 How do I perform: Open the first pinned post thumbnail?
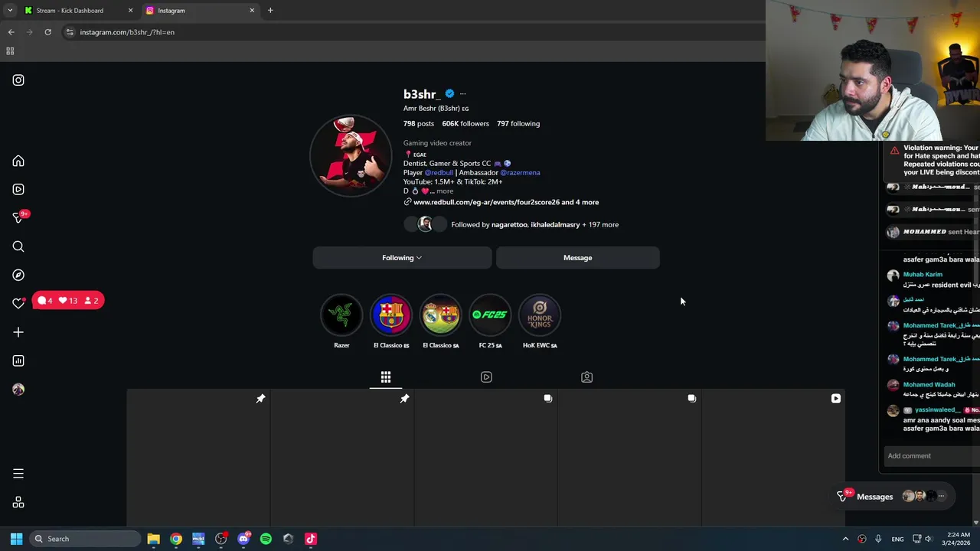click(198, 458)
